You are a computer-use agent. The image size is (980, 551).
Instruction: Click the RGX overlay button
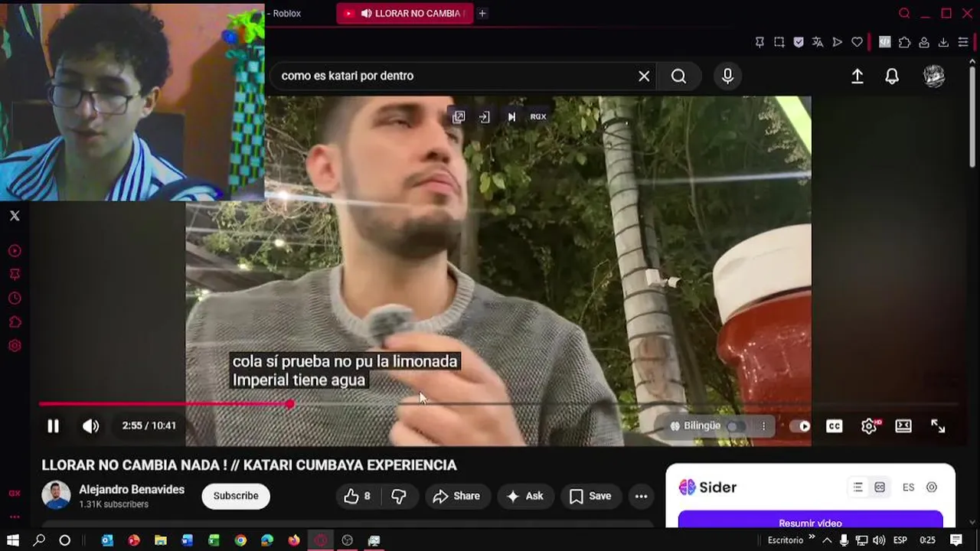(x=538, y=117)
